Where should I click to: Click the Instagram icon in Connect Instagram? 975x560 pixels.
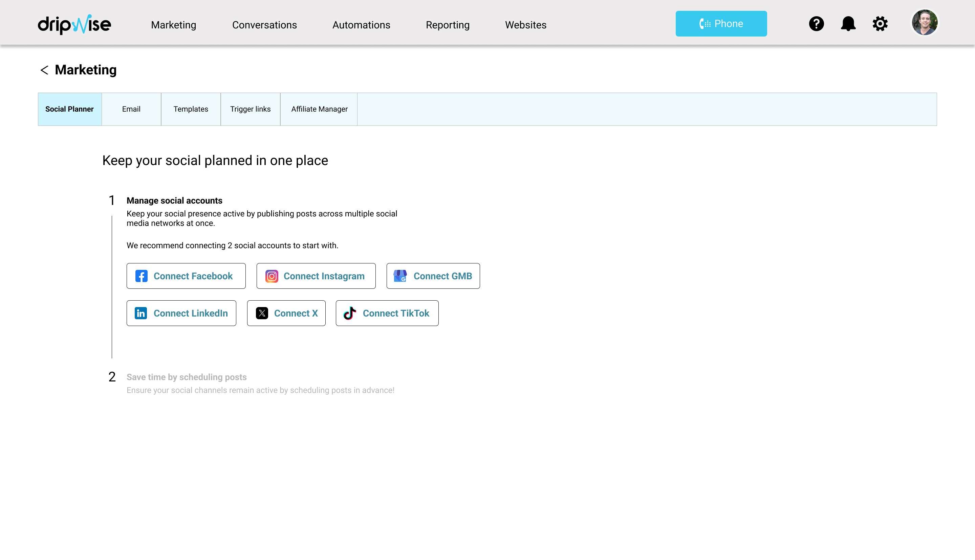tap(272, 276)
